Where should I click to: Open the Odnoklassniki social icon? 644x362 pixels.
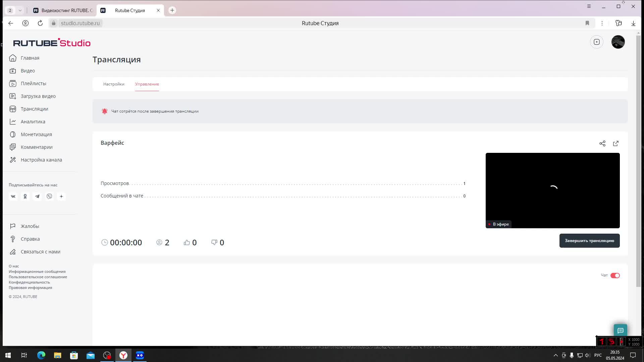(x=25, y=196)
